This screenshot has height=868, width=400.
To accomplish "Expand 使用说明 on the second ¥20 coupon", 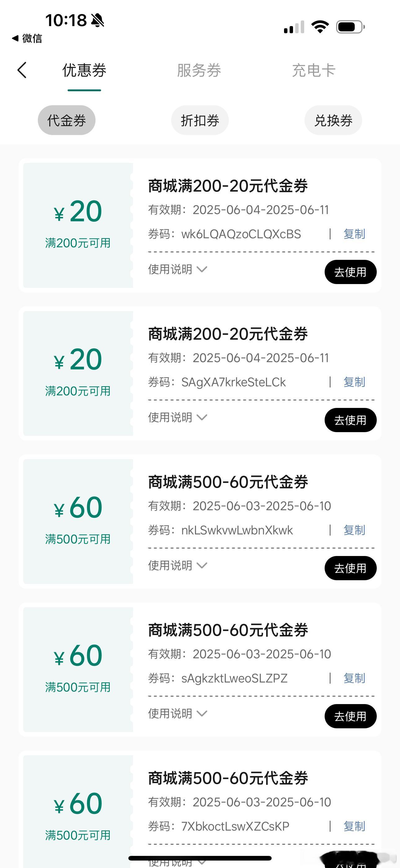I will (x=177, y=417).
